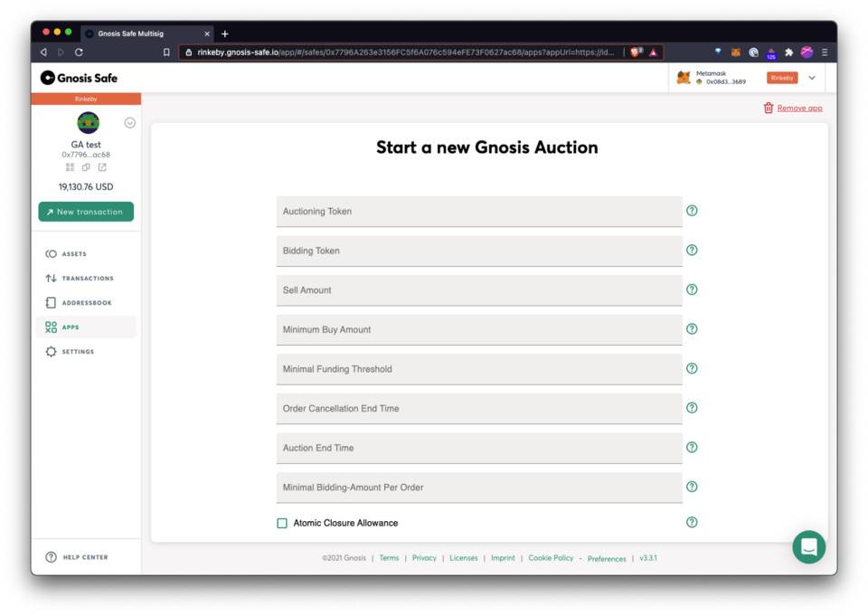
Task: Click the browser forward button
Action: (x=61, y=52)
